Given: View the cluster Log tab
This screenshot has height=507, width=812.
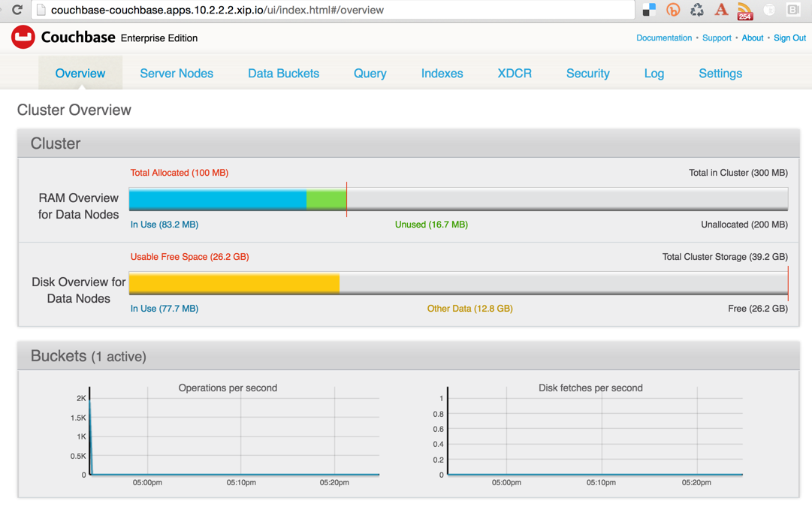Looking at the screenshot, I should point(654,73).
